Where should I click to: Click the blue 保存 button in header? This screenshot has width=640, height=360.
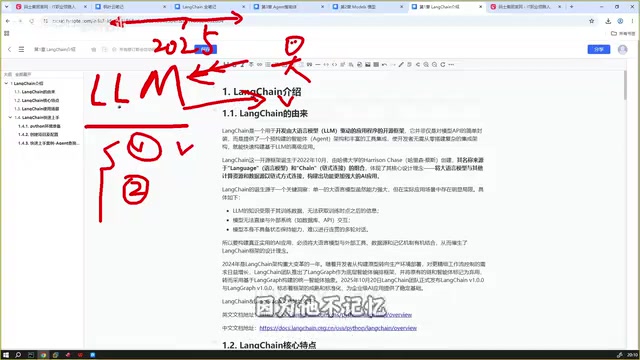[205, 49]
